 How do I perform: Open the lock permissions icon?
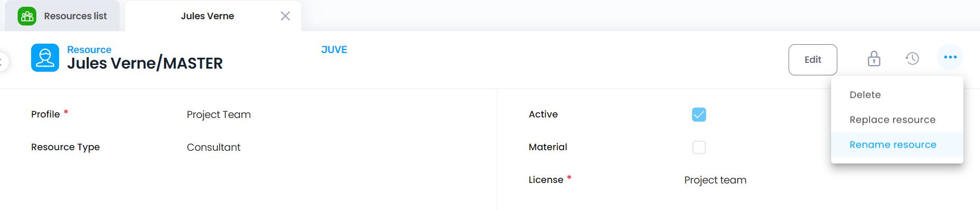pos(874,58)
